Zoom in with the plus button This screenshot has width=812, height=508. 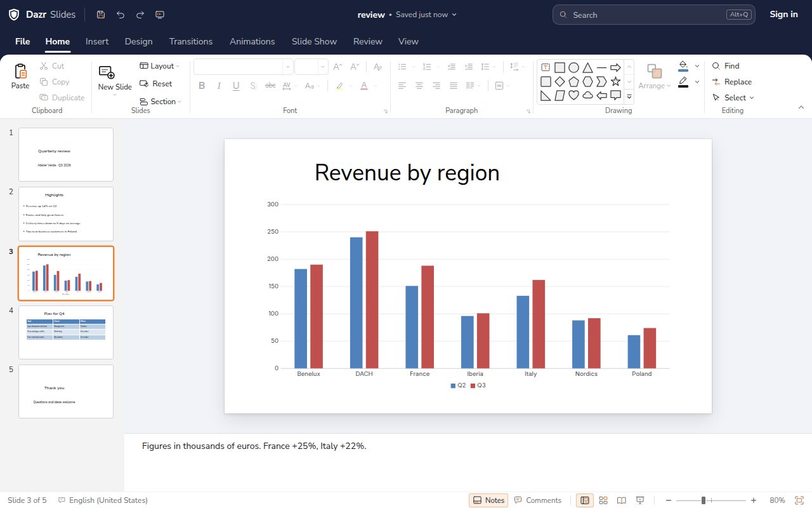754,500
